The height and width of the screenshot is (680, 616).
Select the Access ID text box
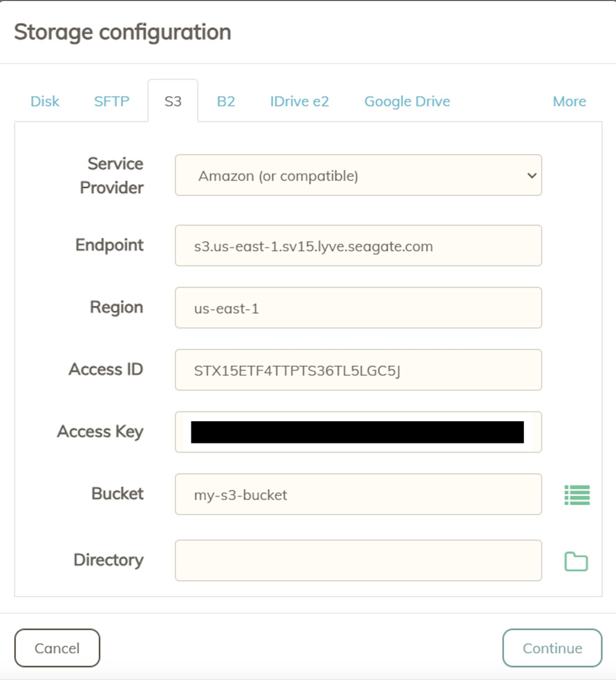click(359, 370)
